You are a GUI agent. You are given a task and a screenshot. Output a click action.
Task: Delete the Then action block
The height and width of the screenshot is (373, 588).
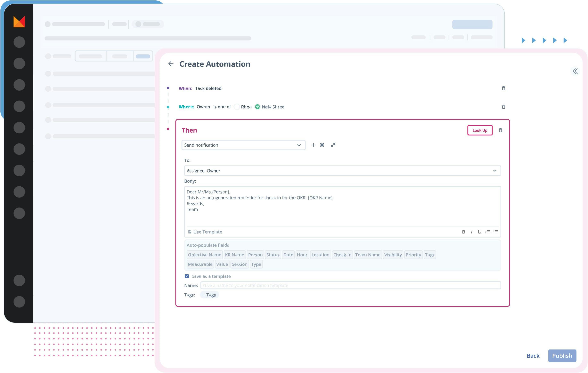(500, 130)
